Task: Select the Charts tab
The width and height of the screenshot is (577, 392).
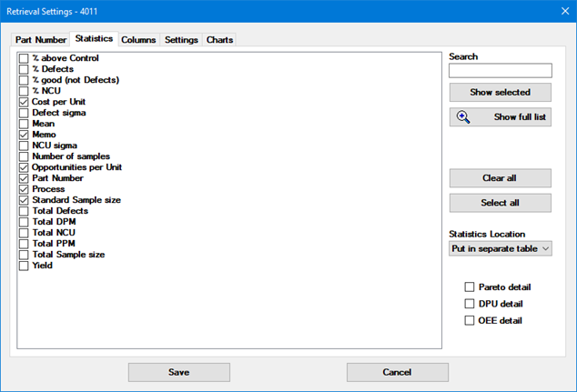Action: [219, 40]
